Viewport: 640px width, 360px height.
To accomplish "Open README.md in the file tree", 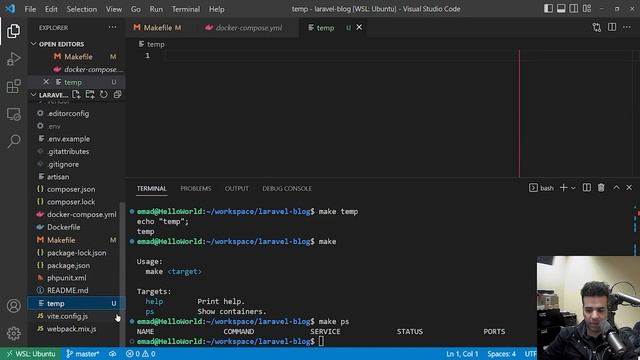I will (68, 291).
